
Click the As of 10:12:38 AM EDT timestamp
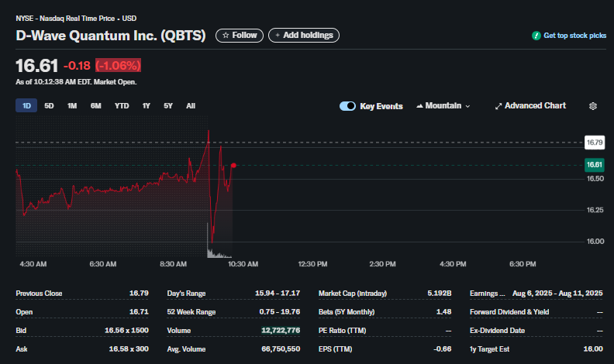[x=76, y=82]
